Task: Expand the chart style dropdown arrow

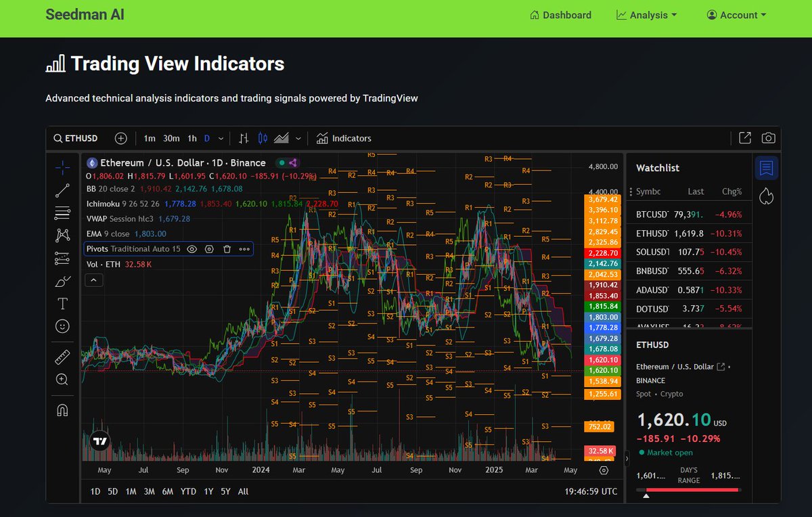Action: click(x=298, y=138)
